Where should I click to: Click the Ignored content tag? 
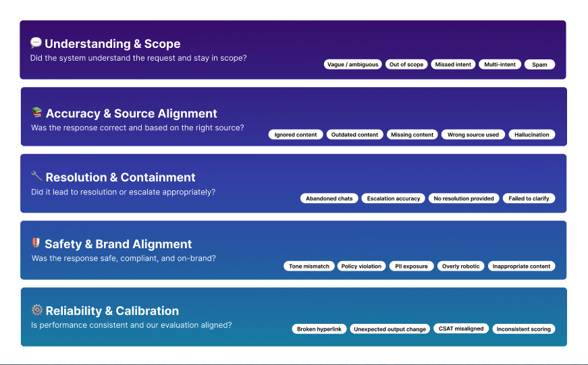[x=296, y=135]
